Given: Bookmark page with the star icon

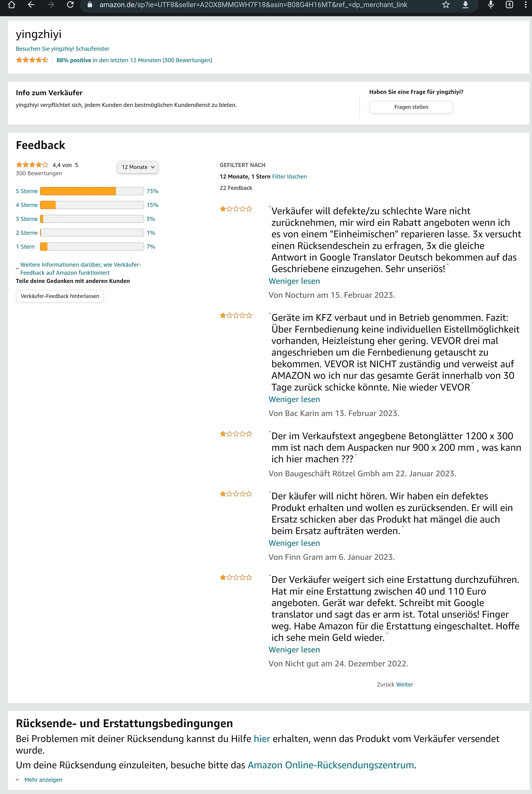Looking at the screenshot, I should pyautogui.click(x=446, y=5).
